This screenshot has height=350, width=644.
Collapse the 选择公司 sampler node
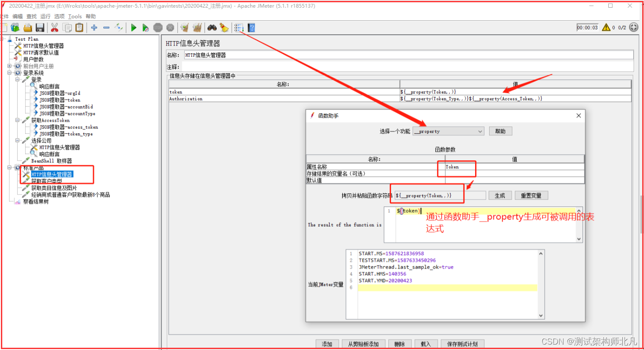point(18,140)
